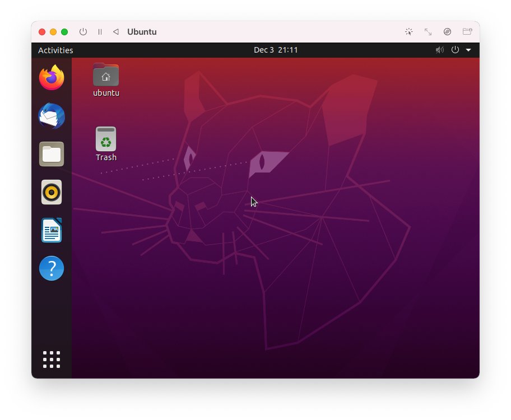Show Applications grid in the dock
The image size is (511, 420).
point(52,360)
